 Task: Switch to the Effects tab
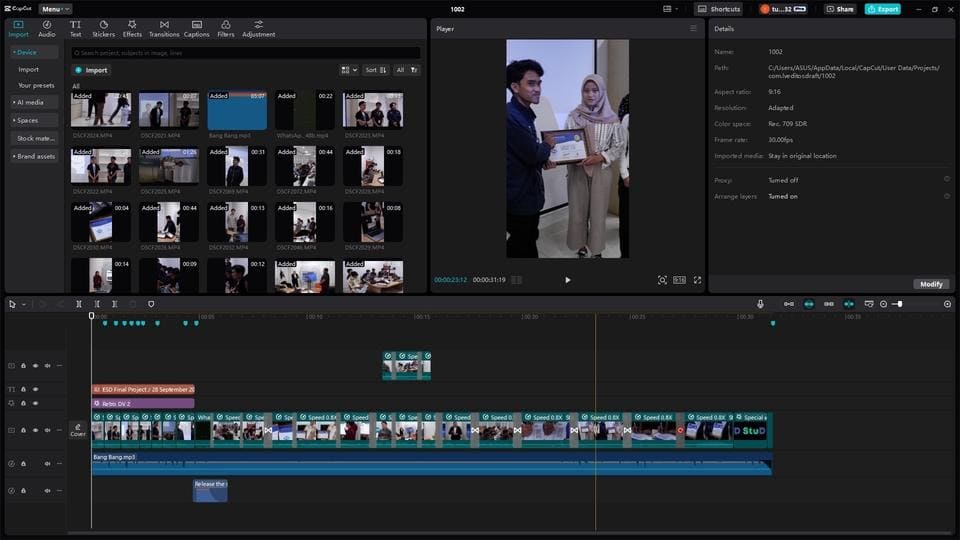click(x=132, y=28)
